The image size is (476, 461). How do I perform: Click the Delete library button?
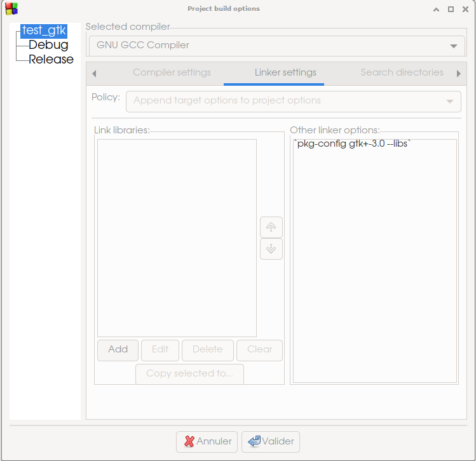pos(208,351)
